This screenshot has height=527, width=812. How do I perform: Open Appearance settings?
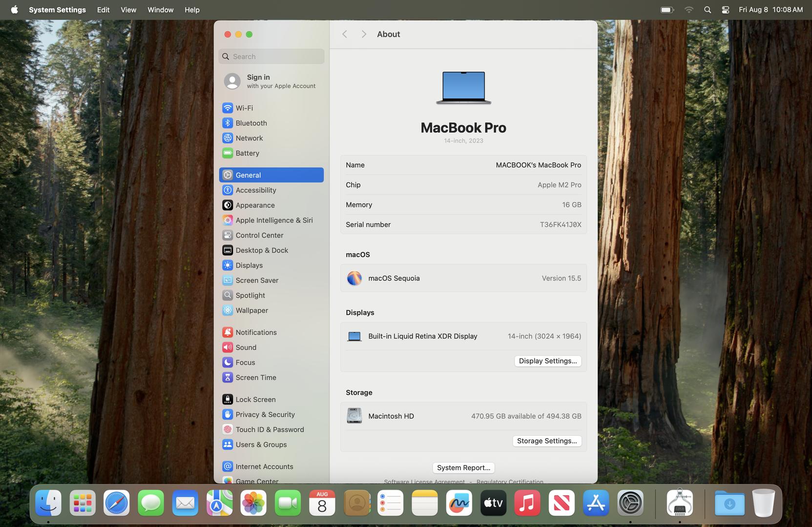click(x=271, y=205)
